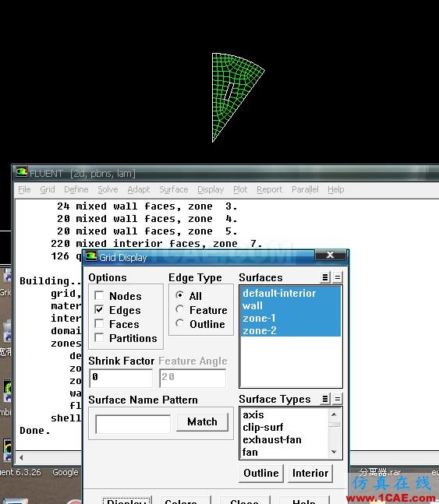Open the Display menu
This screenshot has width=439, height=504.
[211, 189]
